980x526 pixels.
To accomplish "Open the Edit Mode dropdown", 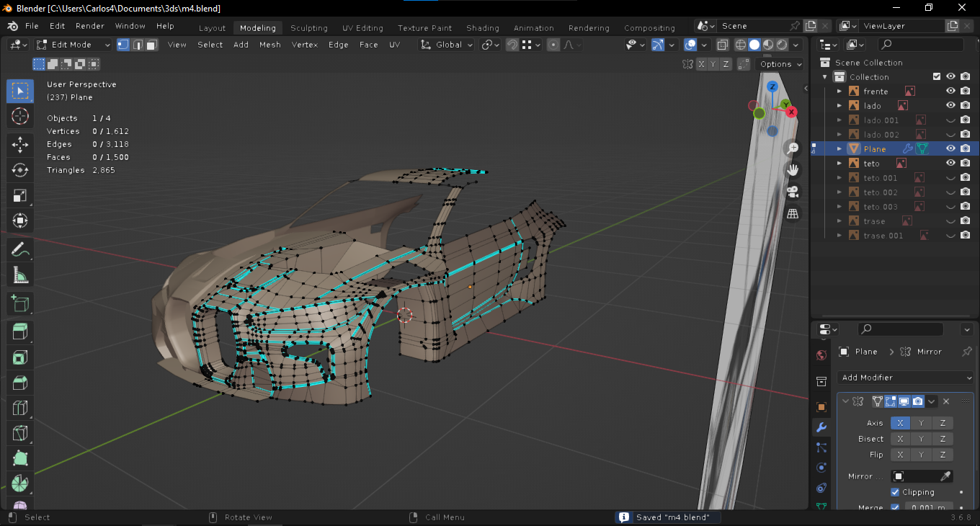I will pyautogui.click(x=74, y=45).
